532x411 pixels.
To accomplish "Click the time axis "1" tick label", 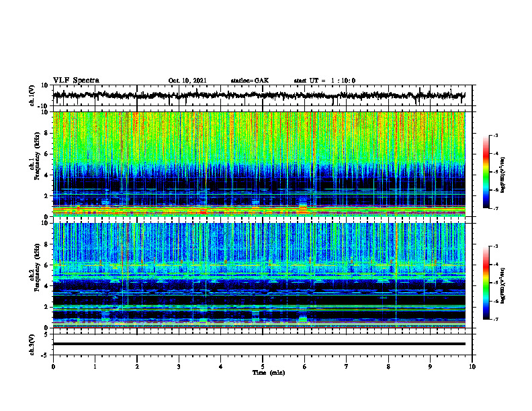I will [95, 367].
